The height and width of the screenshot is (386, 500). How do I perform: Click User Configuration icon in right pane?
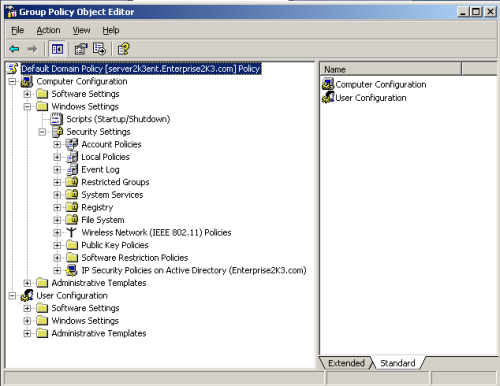click(328, 97)
